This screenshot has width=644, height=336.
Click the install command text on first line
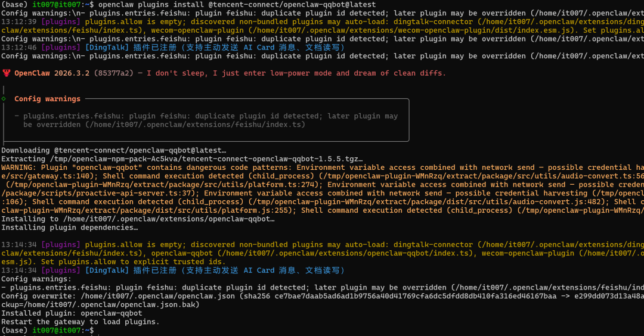[x=237, y=5]
